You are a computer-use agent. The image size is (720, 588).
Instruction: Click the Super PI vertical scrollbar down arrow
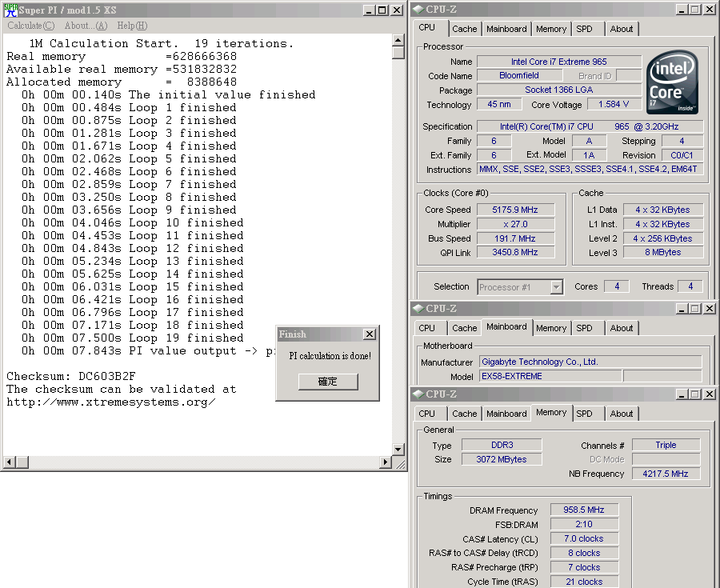[x=398, y=449]
